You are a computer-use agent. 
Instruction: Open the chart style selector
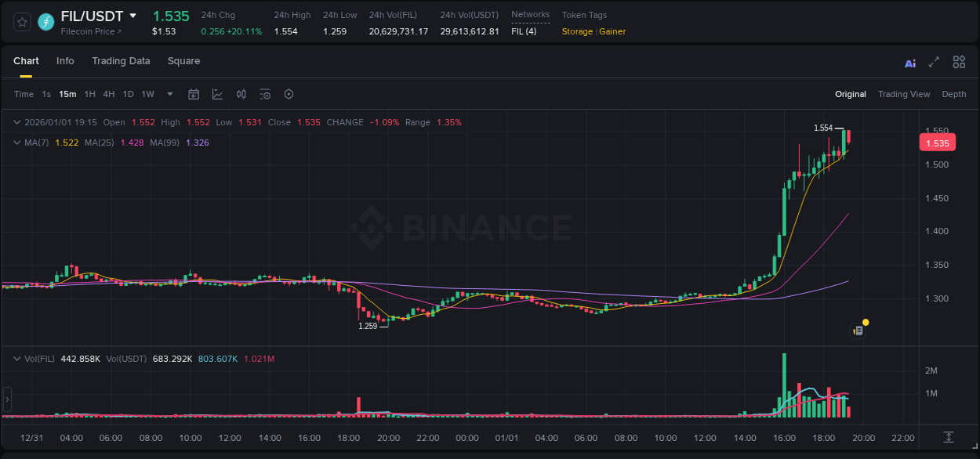pyautogui.click(x=218, y=93)
